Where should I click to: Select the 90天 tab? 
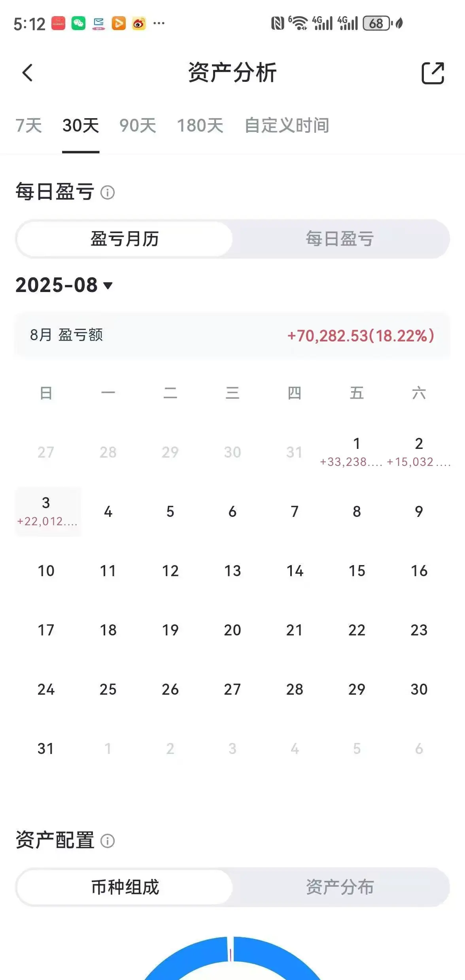pos(138,126)
